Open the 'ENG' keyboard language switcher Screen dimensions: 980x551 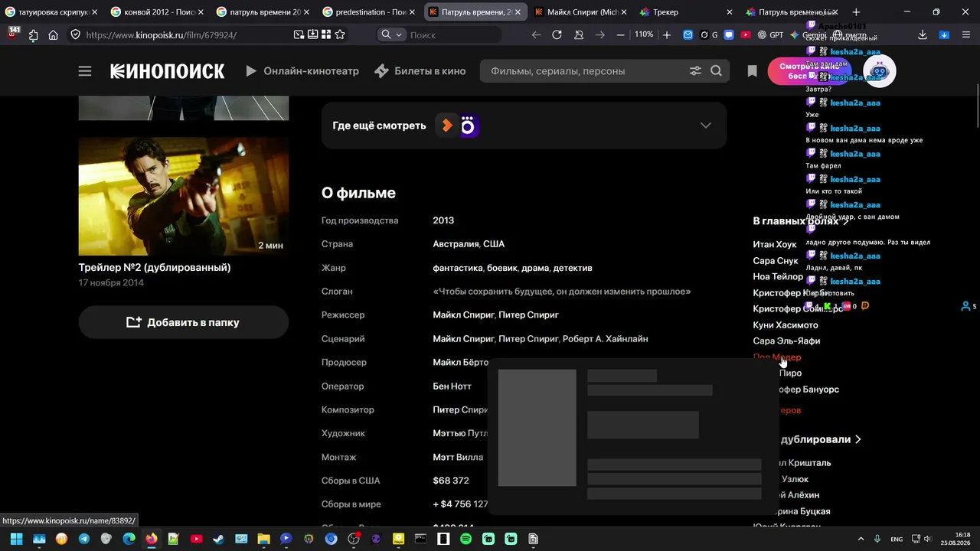click(x=897, y=540)
